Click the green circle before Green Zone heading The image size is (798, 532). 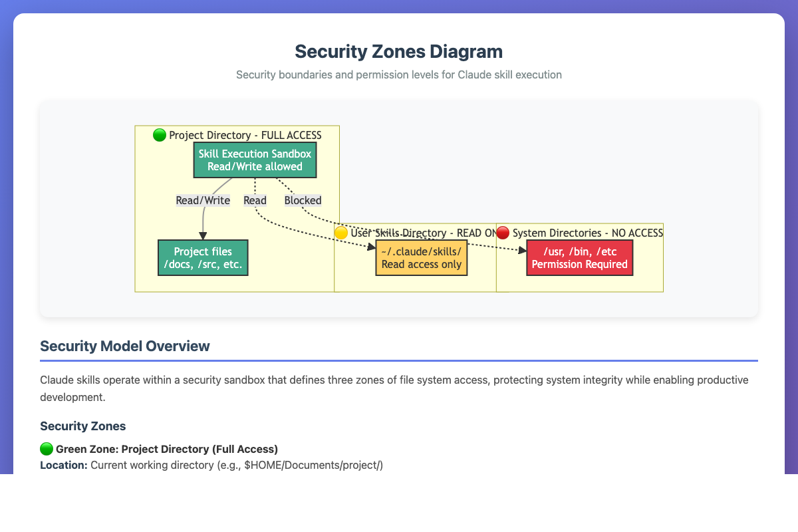(x=47, y=449)
